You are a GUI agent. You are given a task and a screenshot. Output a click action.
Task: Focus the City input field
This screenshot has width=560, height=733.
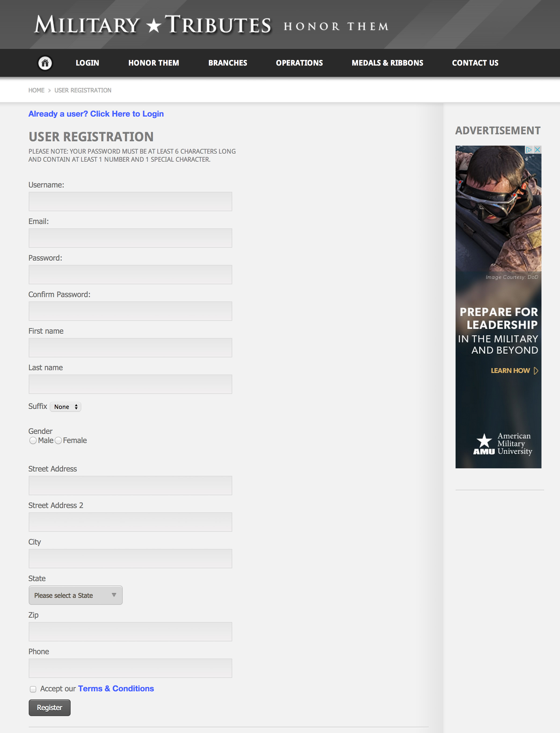click(x=130, y=559)
